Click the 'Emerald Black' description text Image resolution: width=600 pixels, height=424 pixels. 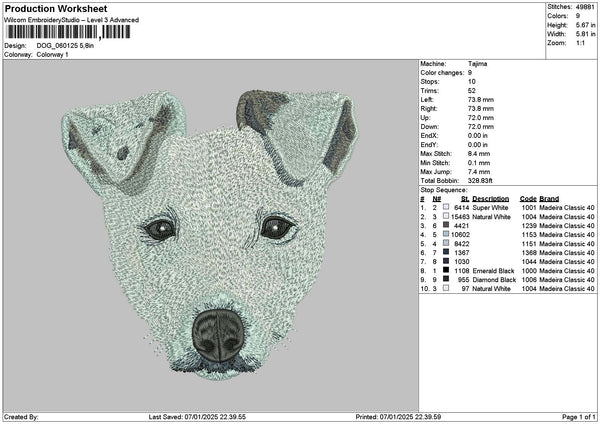[x=493, y=271]
